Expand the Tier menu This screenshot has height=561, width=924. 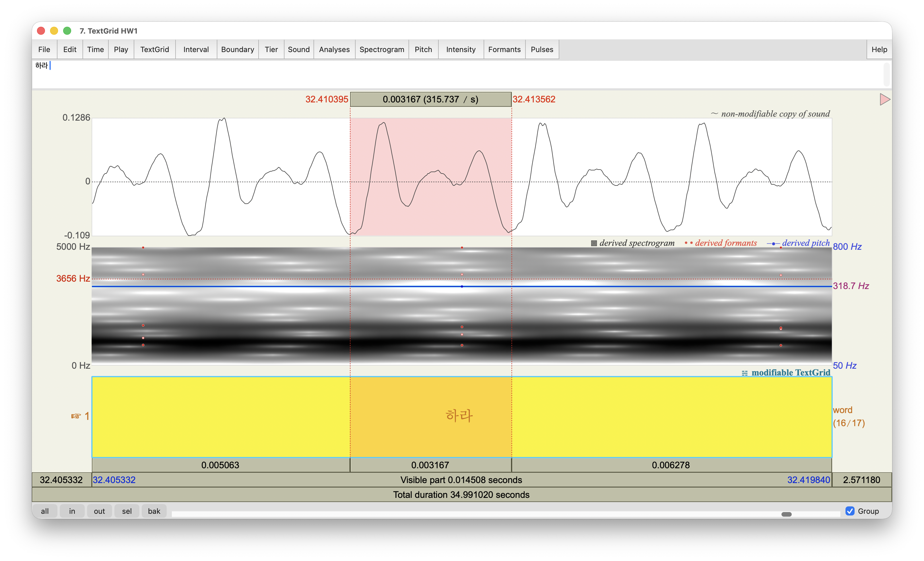[271, 49]
